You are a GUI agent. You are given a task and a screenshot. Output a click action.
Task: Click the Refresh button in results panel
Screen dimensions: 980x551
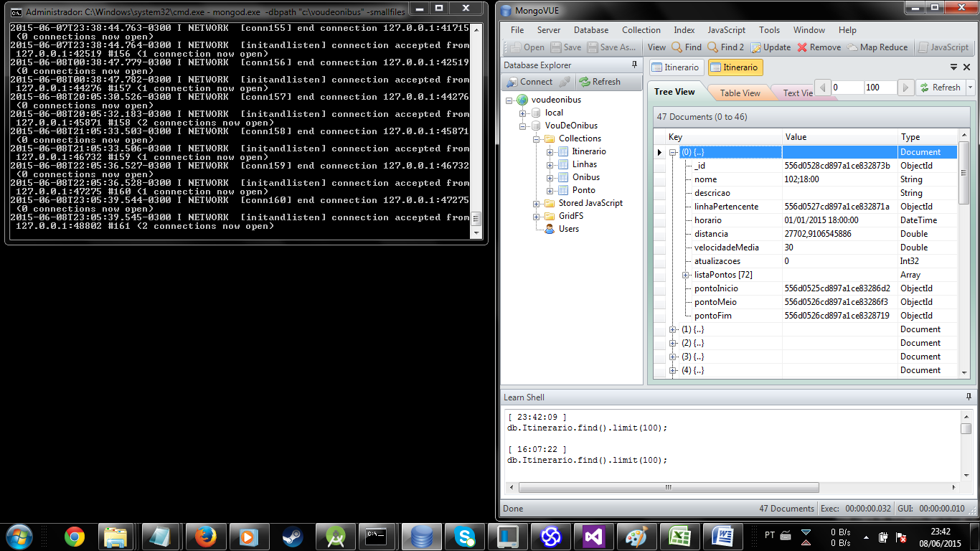(940, 88)
